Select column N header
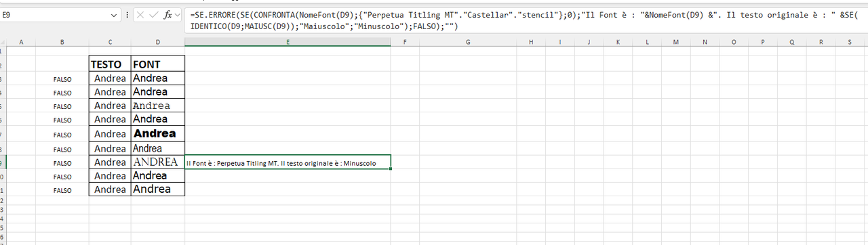The image size is (868, 245). tap(705, 42)
